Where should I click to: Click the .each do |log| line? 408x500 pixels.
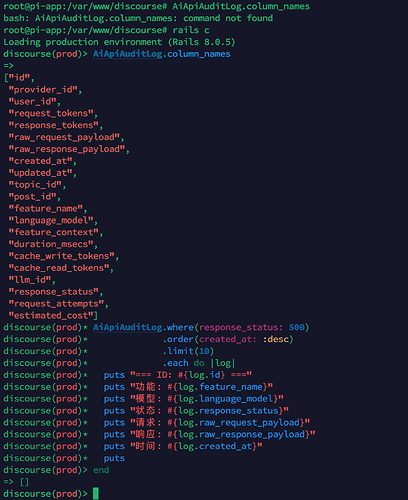click(x=199, y=363)
